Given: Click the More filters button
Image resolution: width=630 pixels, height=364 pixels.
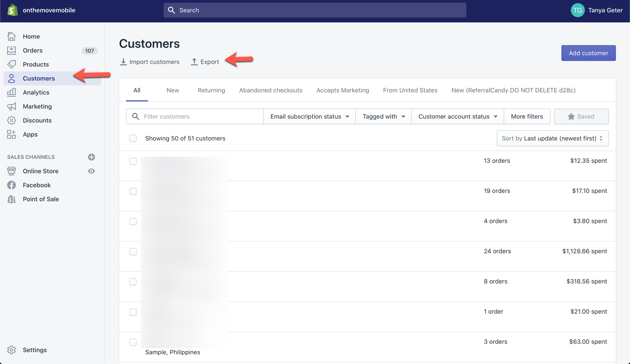Looking at the screenshot, I should pyautogui.click(x=527, y=116).
